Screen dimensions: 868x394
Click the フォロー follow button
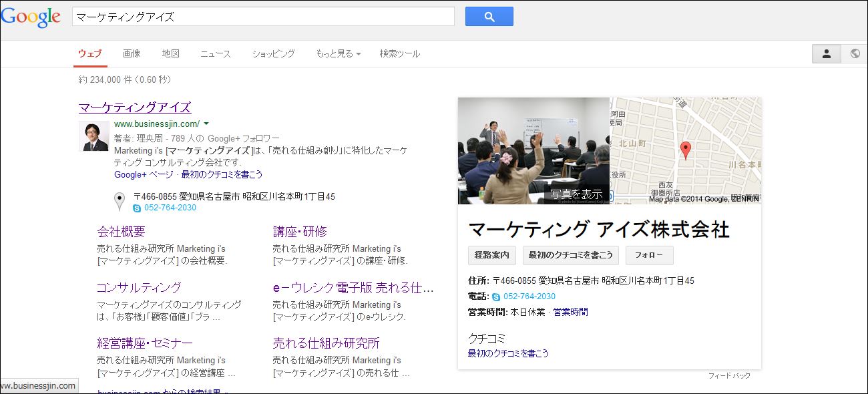pos(649,255)
